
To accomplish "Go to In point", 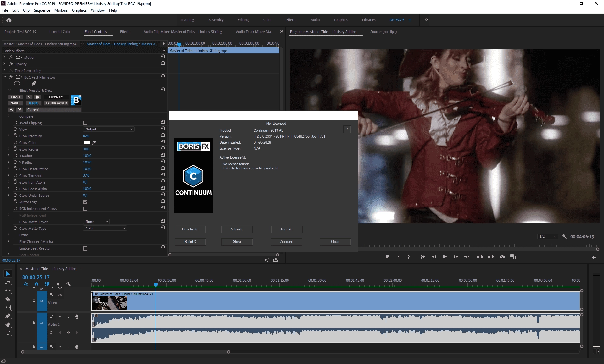I will point(423,257).
